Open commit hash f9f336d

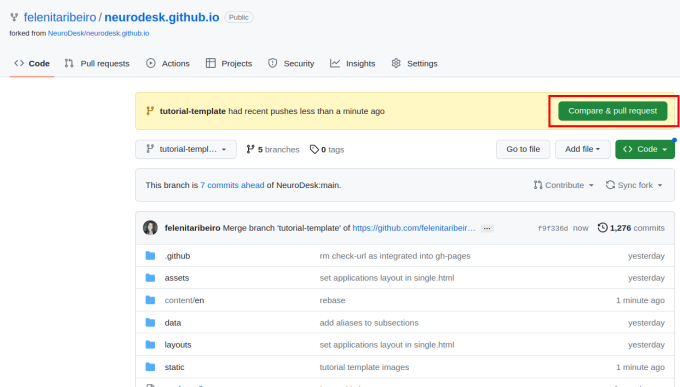click(x=552, y=228)
